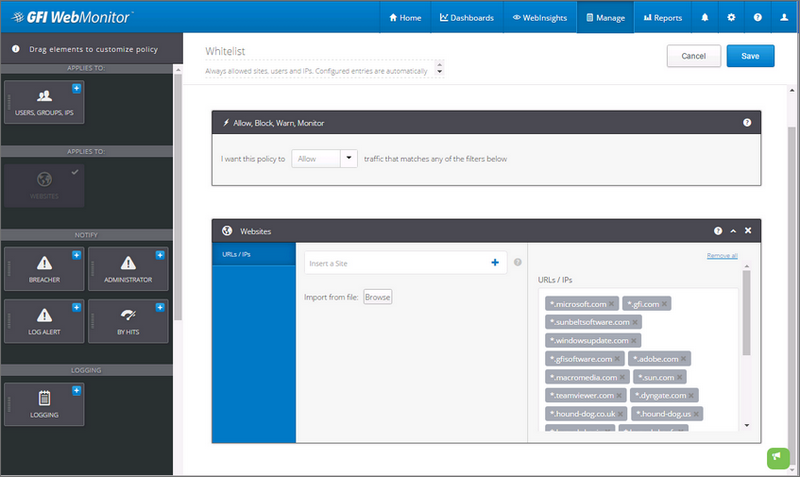Remove the *.adobe.com entry

tap(684, 359)
